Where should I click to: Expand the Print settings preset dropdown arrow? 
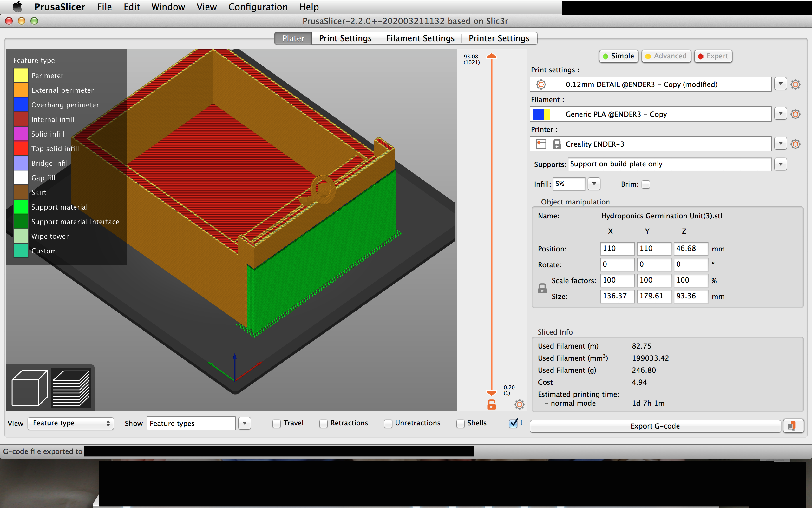(x=781, y=84)
